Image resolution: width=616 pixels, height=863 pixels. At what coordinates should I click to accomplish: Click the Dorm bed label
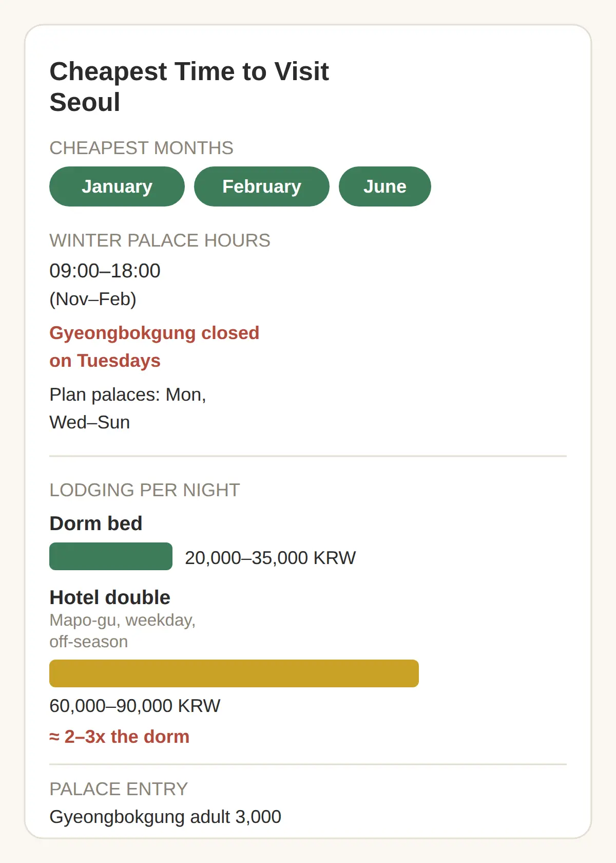[x=96, y=523]
